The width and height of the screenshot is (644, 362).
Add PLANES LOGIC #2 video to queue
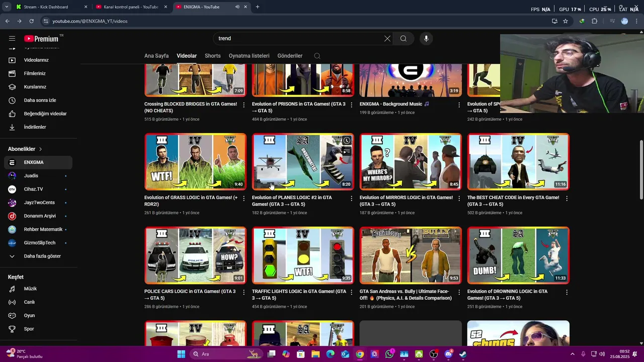(347, 151)
